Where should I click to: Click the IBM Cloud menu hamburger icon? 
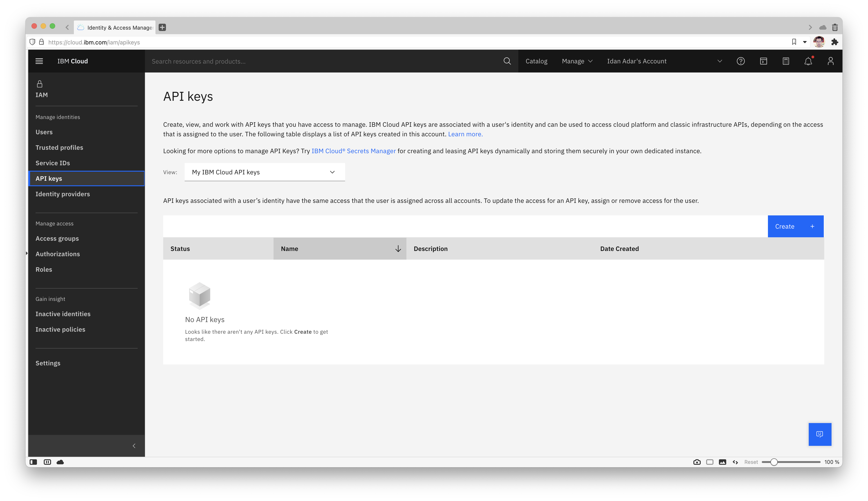pos(39,61)
